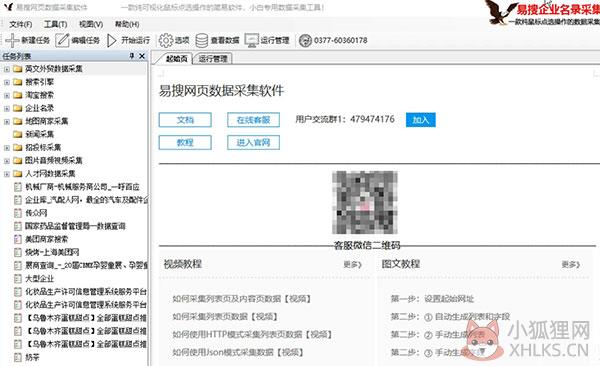Expand the 搜索引擎 folder
600x366 pixels.
(x=7, y=82)
